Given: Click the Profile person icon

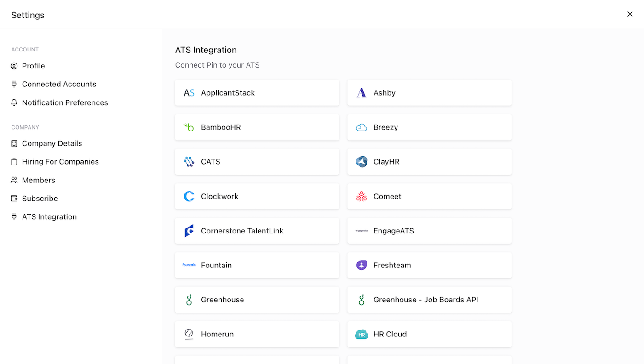Looking at the screenshot, I should [x=14, y=66].
